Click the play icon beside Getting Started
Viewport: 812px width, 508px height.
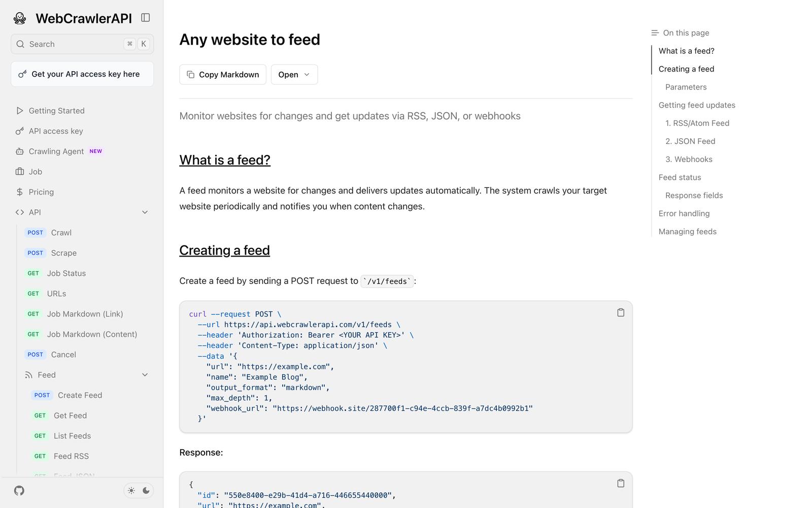coord(19,111)
